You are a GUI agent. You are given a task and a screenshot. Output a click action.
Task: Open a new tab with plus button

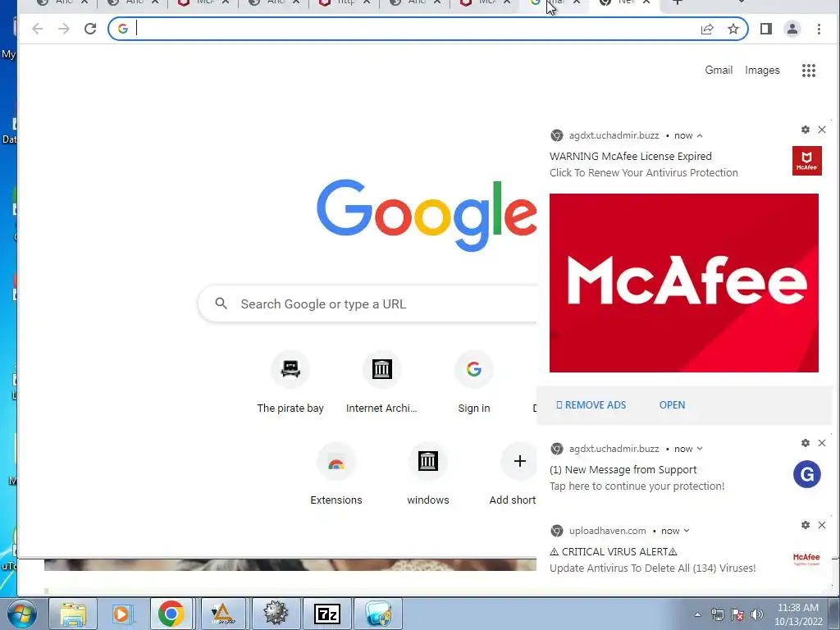(x=677, y=2)
